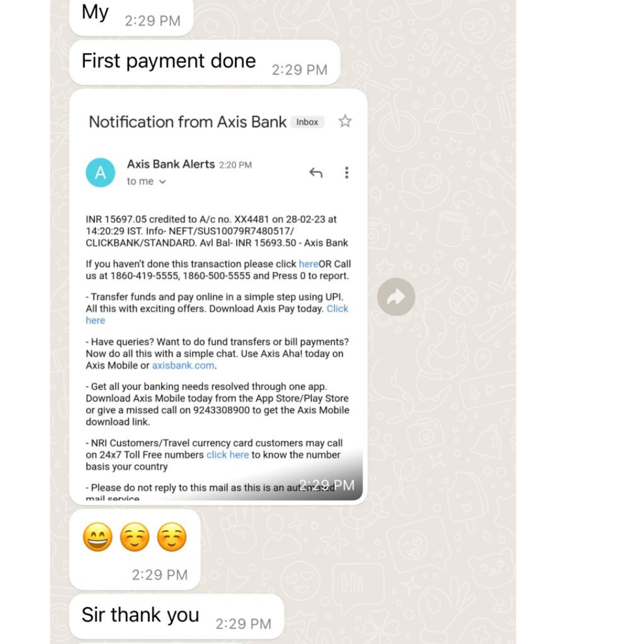Open the "here" report transaction link
This screenshot has width=644, height=644.
(308, 264)
